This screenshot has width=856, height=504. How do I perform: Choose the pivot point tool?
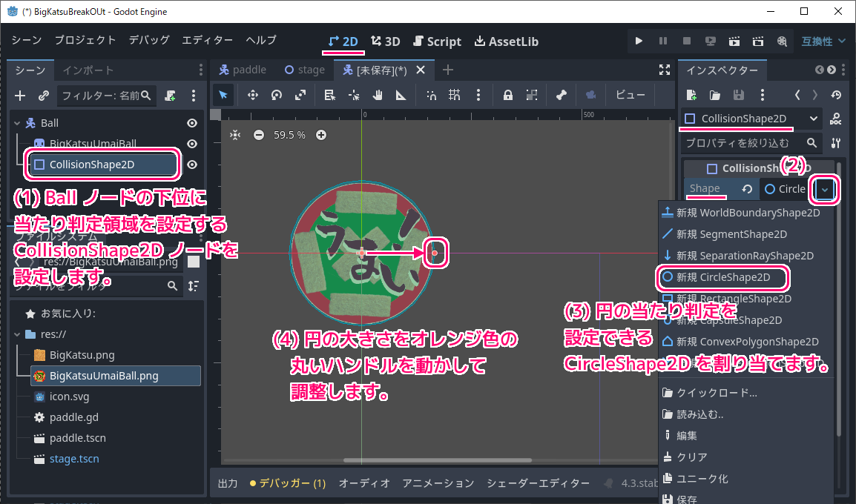tap(354, 95)
